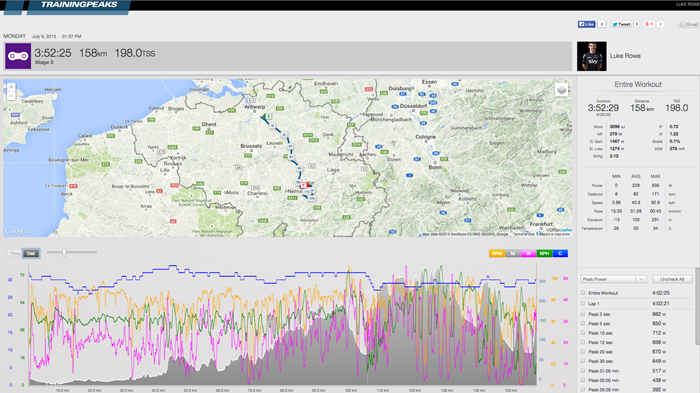Open the Peak Power dropdown

(x=613, y=279)
